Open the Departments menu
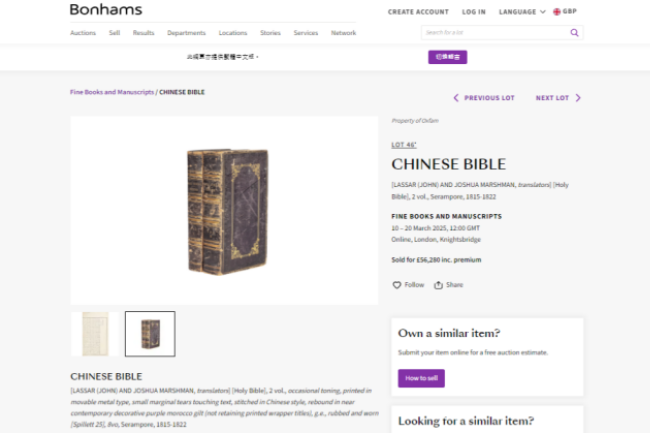This screenshot has width=650, height=433. click(186, 33)
